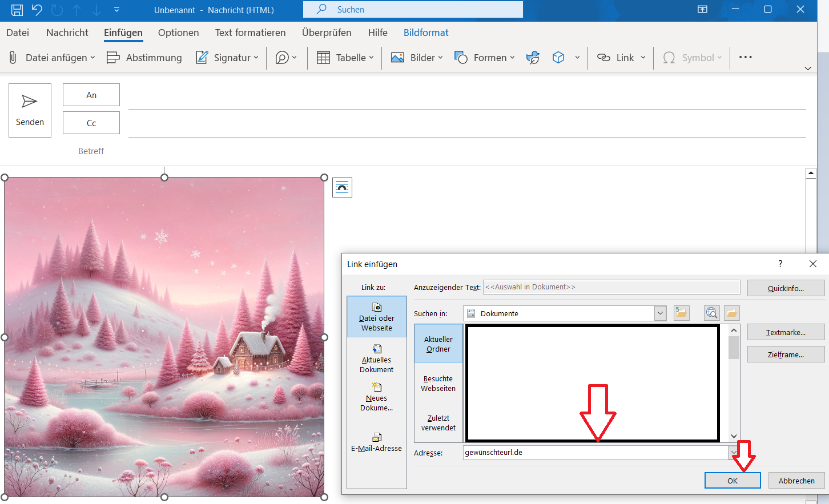829x504 pixels.
Task: Click the message body scroll-up arrow
Action: pyautogui.click(x=811, y=174)
